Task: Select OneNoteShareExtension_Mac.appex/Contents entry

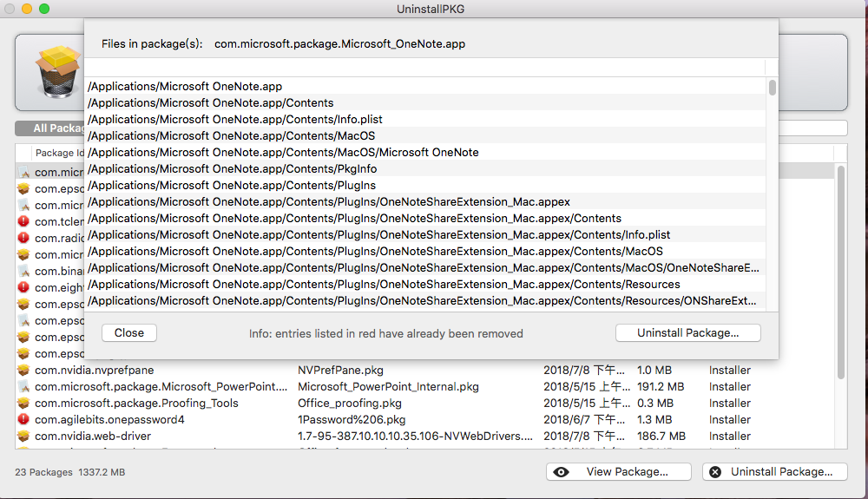Action: pos(425,219)
